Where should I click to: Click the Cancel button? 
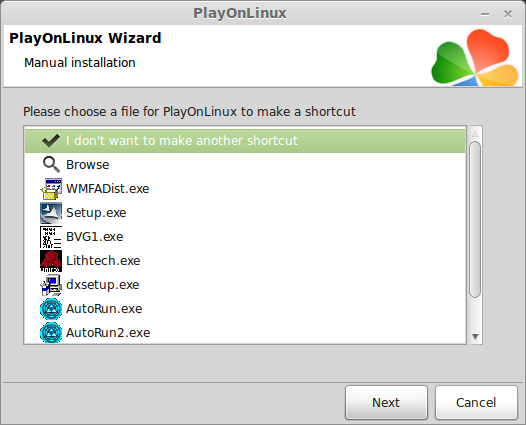[x=476, y=403]
